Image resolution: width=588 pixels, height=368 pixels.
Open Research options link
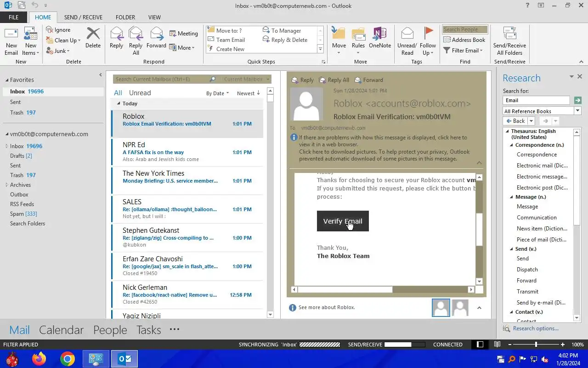[536, 328]
